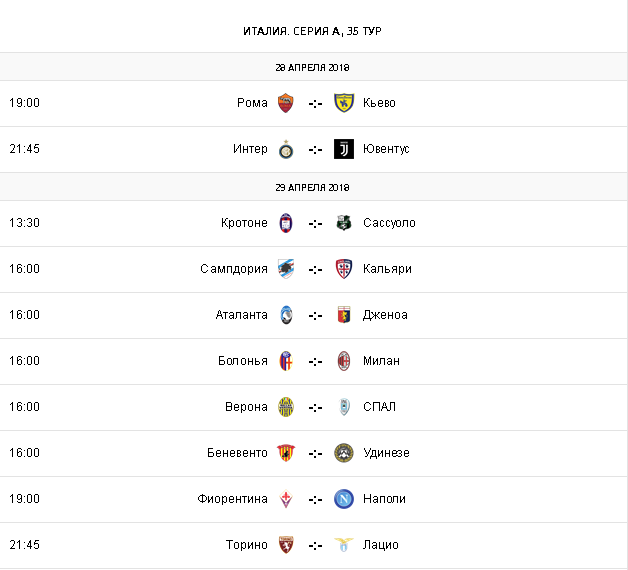
Task: Click the Sampdoria team crest
Action: pos(286,269)
